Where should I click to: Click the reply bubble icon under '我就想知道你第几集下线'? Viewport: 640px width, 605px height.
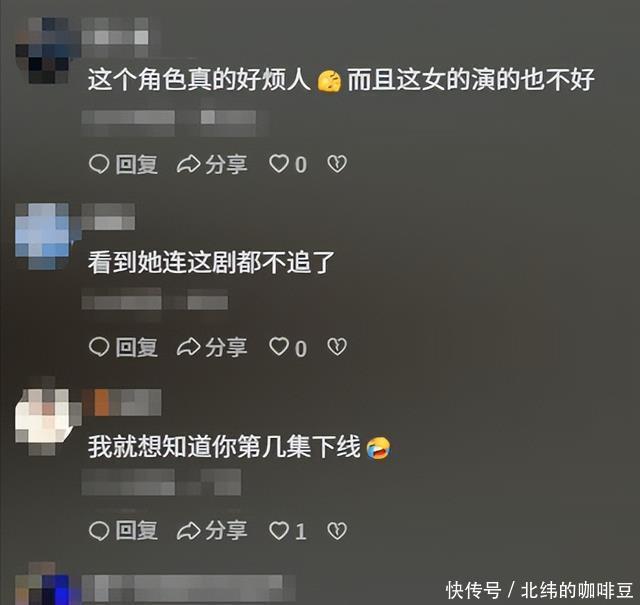[99, 531]
